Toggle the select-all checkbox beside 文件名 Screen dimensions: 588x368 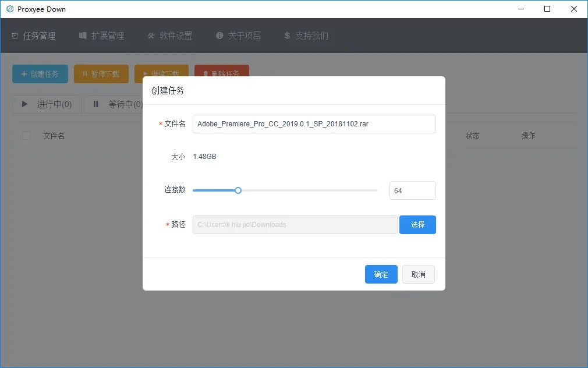point(27,136)
